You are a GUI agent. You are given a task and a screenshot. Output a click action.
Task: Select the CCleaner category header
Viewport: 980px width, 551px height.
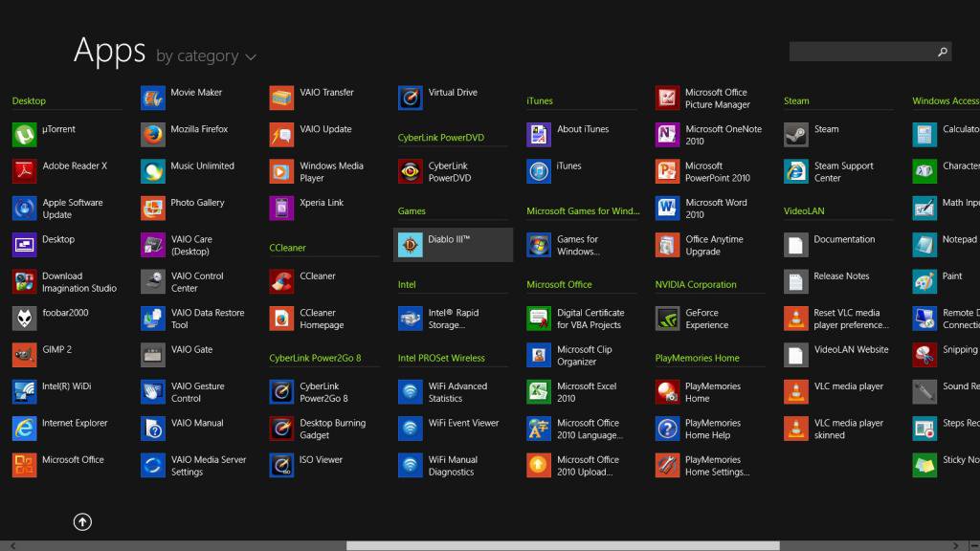pos(287,248)
